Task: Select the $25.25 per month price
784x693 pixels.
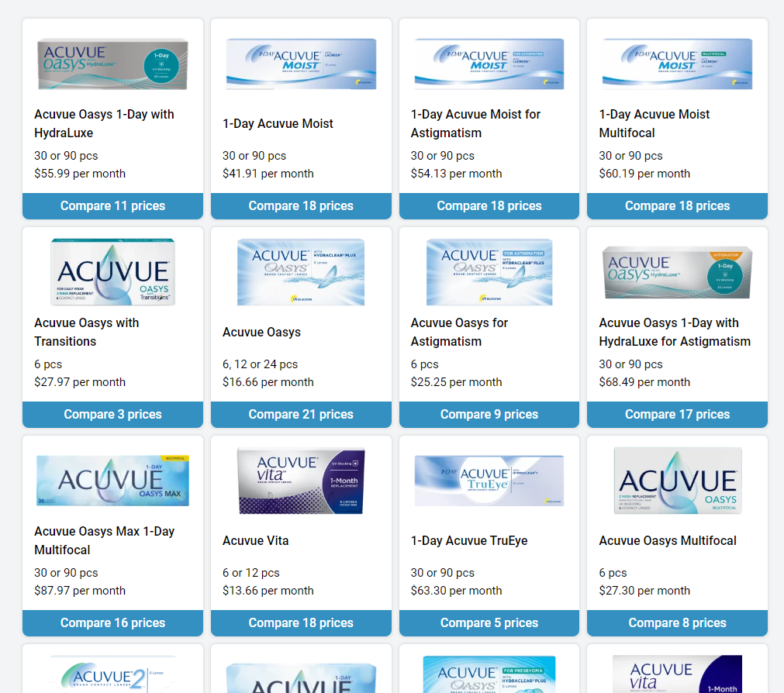Action: [x=456, y=381]
